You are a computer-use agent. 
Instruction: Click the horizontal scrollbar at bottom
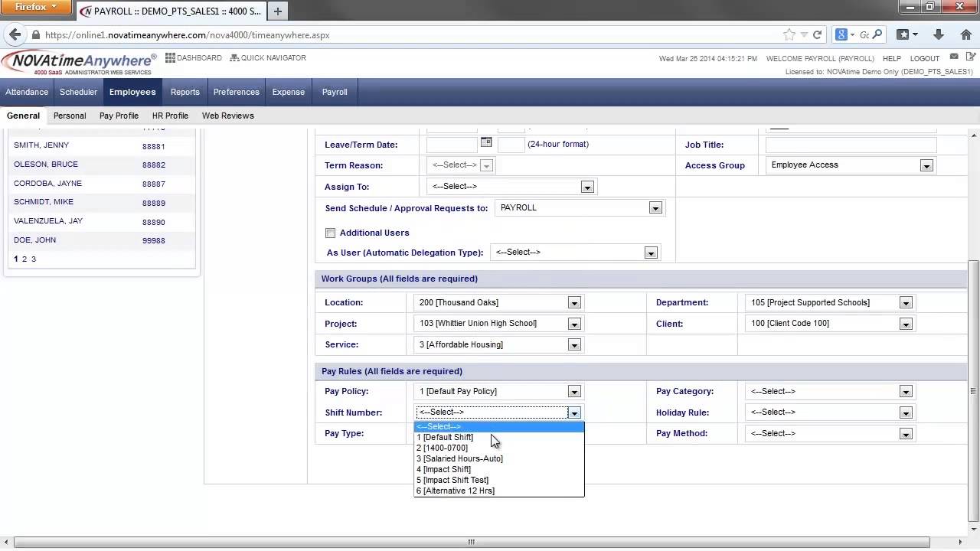click(x=472, y=542)
